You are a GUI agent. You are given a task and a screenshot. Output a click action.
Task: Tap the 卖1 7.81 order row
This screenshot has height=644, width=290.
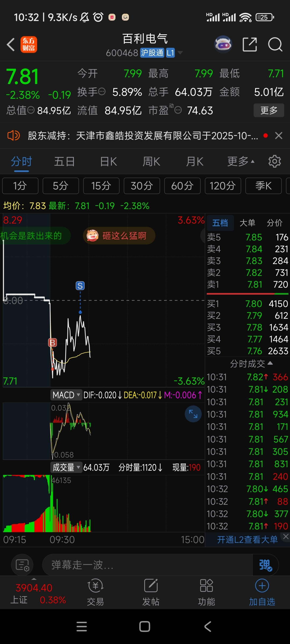point(247,284)
